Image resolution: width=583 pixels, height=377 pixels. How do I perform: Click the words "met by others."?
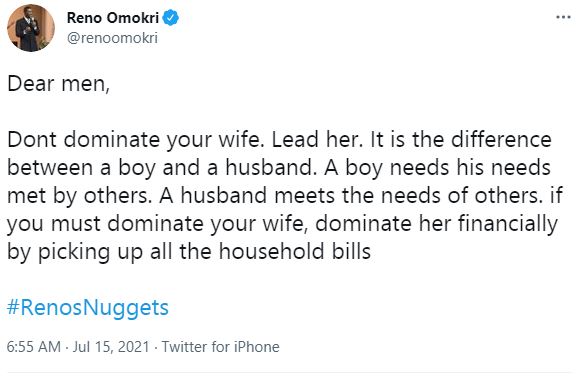tap(80, 196)
